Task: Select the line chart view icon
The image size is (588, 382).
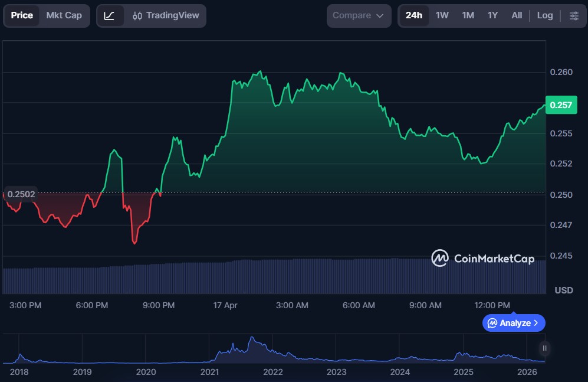Action: [110, 15]
